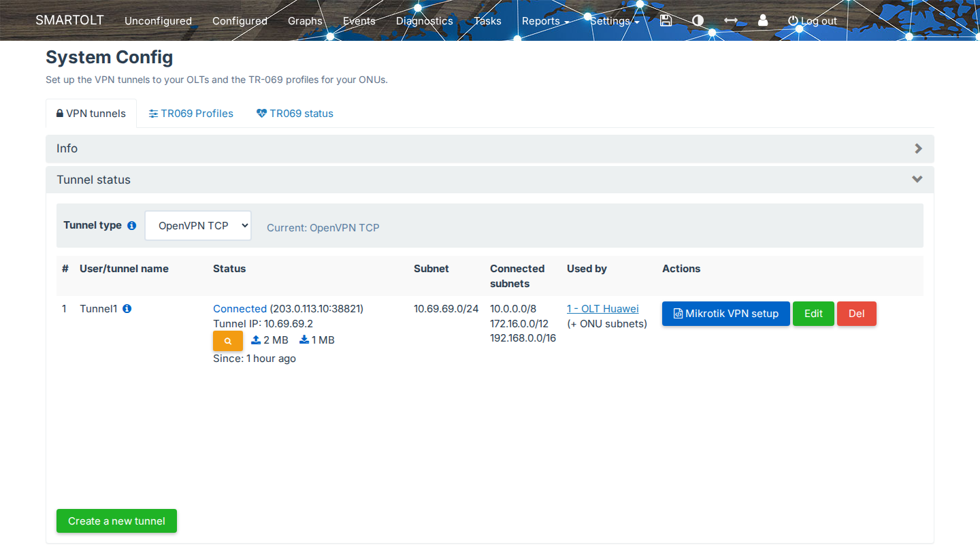This screenshot has height=560, width=980.
Task: Click the Connected status link
Action: point(240,309)
